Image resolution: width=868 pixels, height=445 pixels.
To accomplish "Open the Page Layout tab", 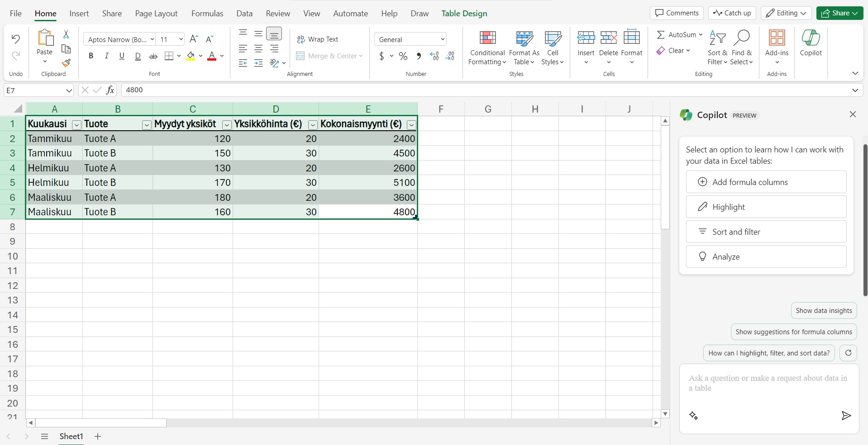I will 156,14.
